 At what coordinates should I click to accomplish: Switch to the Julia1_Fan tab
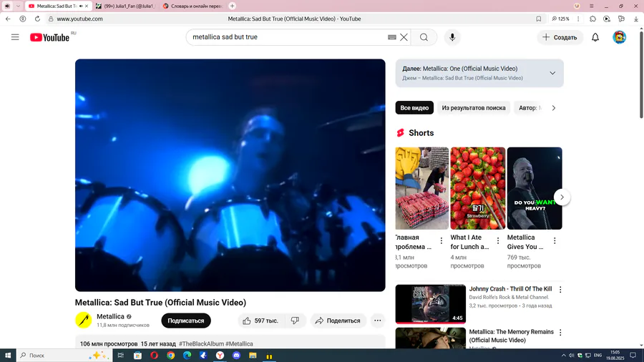pyautogui.click(x=125, y=6)
